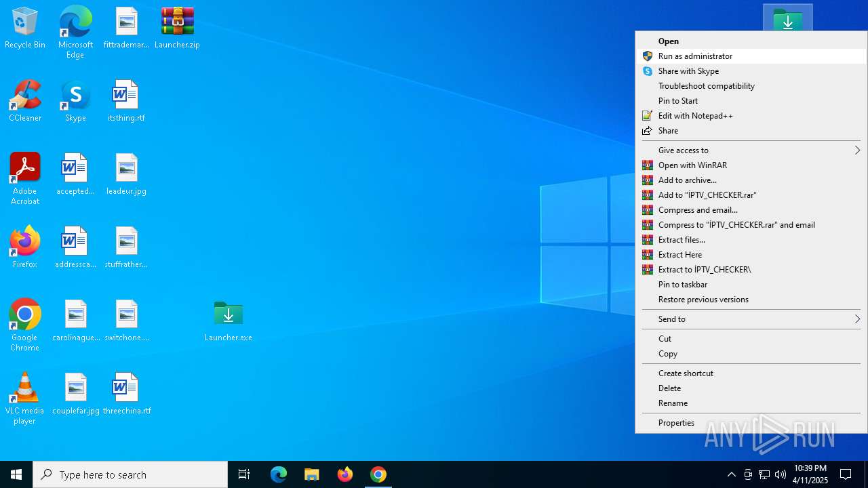Select the leadeur.jpg image file
The image size is (868, 488).
pyautogui.click(x=126, y=175)
